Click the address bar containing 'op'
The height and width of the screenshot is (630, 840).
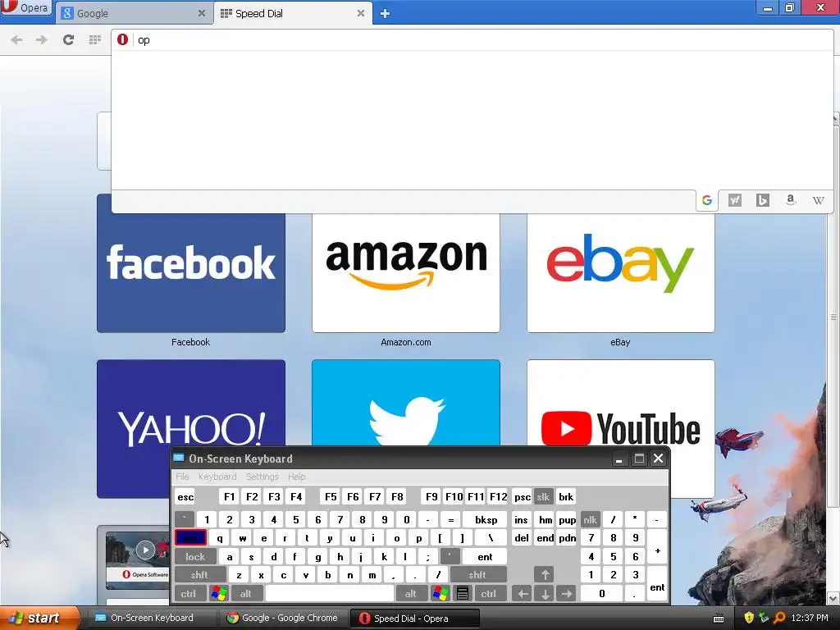pyautogui.click(x=472, y=40)
